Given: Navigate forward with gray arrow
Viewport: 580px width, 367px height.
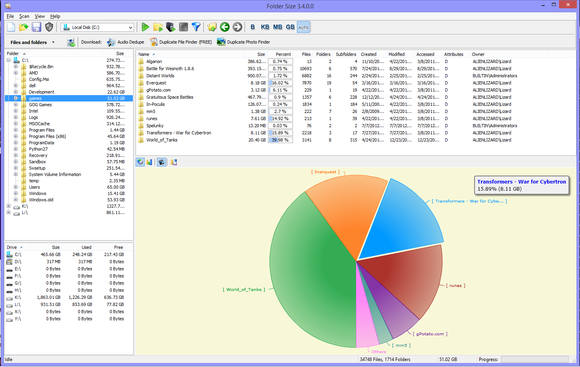Looking at the screenshot, I should (x=237, y=27).
